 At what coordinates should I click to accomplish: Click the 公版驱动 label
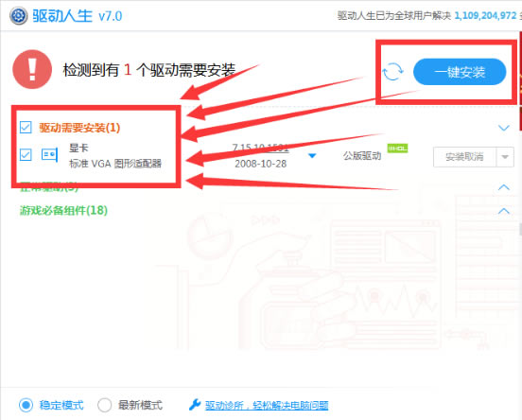coord(362,156)
